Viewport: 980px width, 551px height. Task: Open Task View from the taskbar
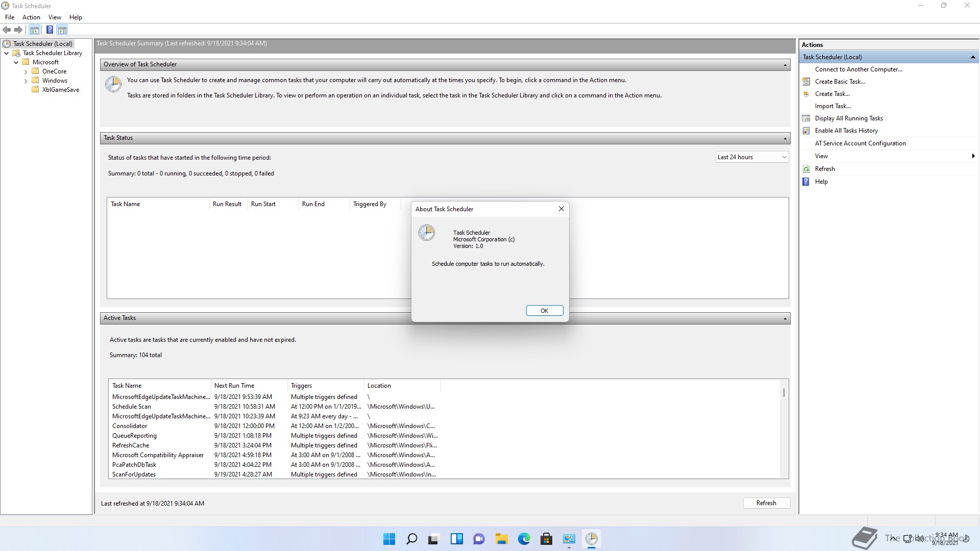tap(434, 539)
